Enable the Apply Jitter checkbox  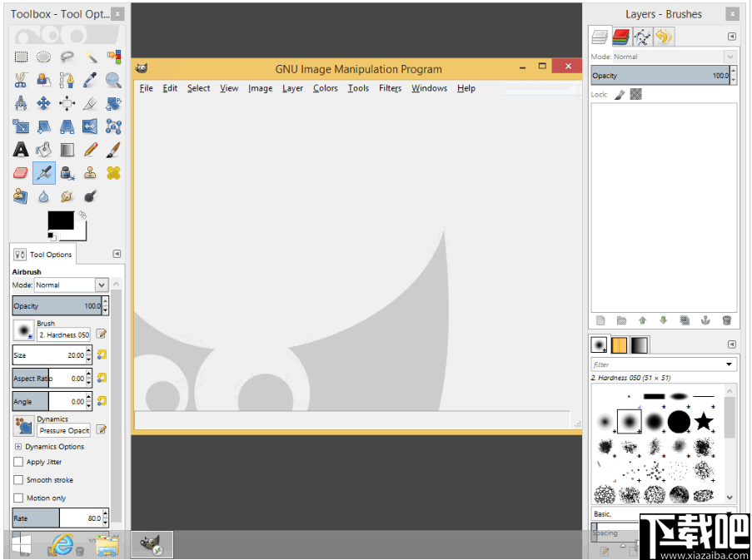point(18,462)
